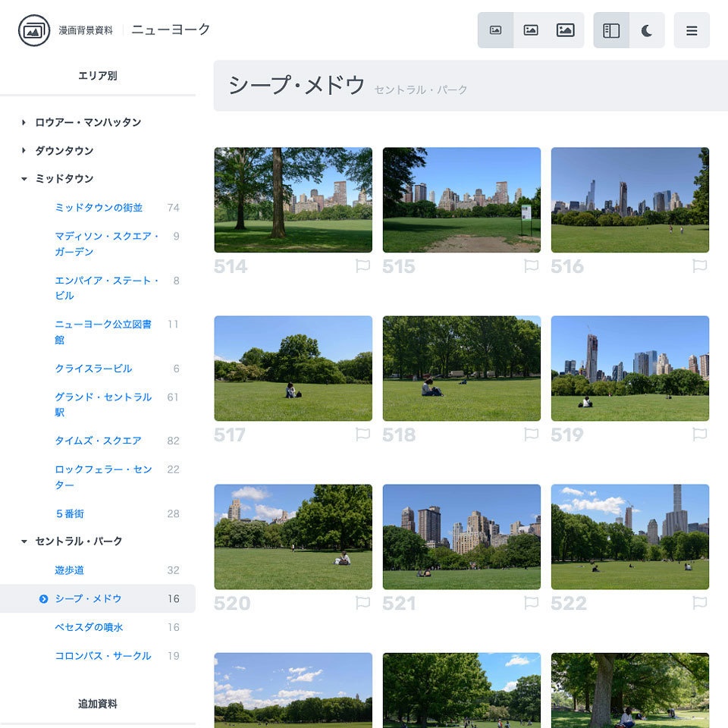
Task: Select the medium thumbnail size view icon
Action: [531, 30]
